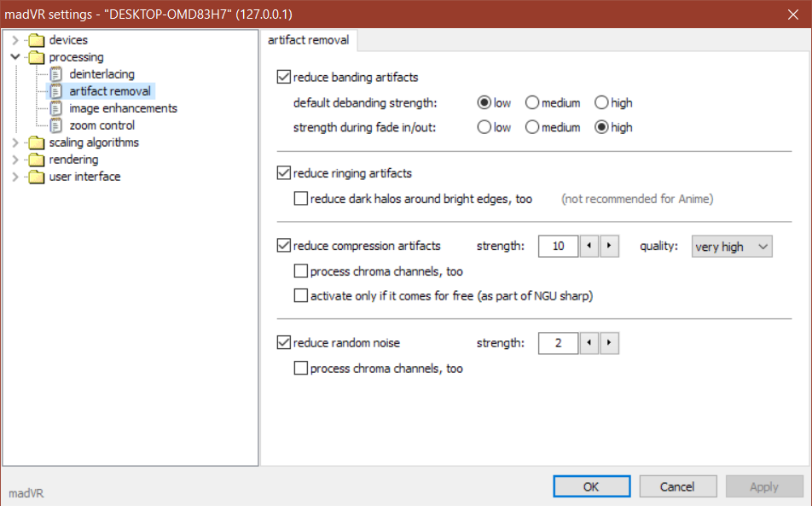This screenshot has width=812, height=506.
Task: Uncheck reduce random noise
Action: coord(284,342)
